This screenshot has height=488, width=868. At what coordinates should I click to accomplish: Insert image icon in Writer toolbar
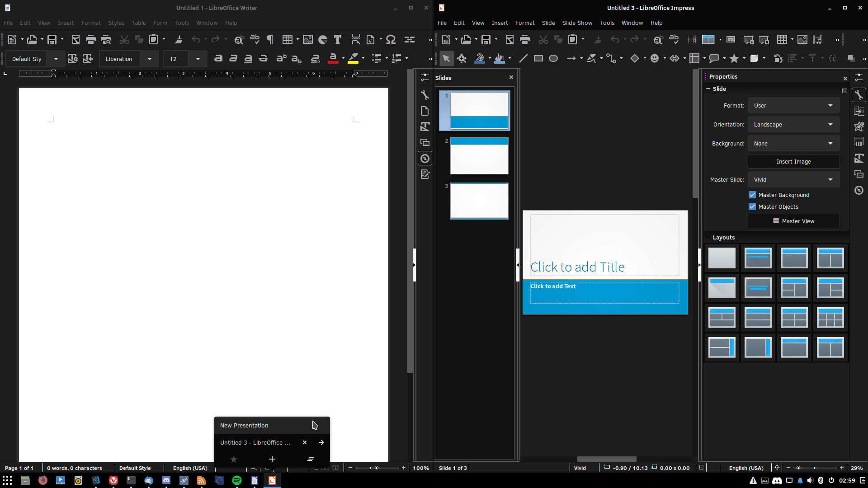[307, 40]
